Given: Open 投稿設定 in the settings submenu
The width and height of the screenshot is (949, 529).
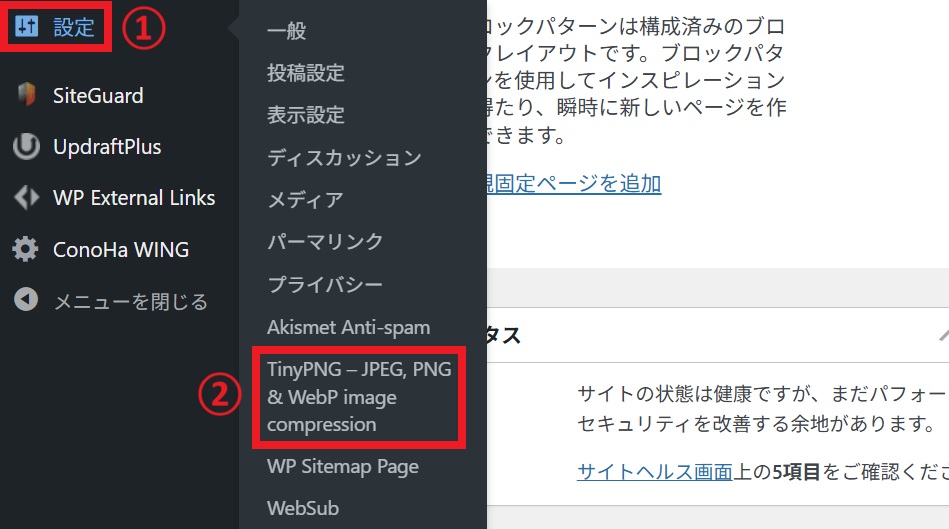Looking at the screenshot, I should point(306,73).
